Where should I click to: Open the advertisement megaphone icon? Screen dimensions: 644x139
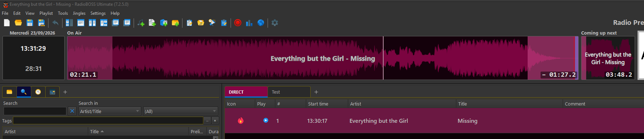[212, 23]
